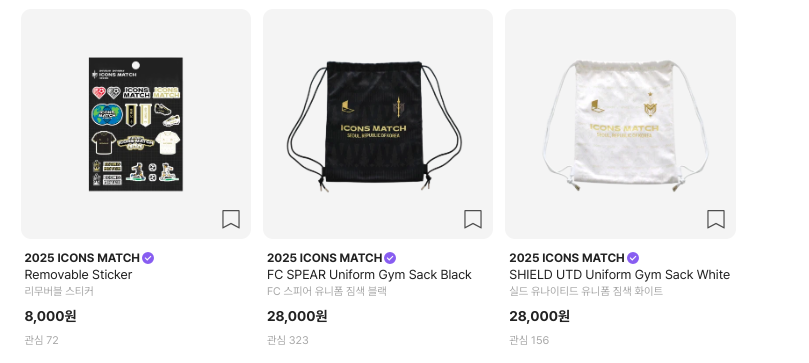Open the sticker sheet product image
Image resolution: width=809 pixels, height=363 pixels.
[136, 124]
